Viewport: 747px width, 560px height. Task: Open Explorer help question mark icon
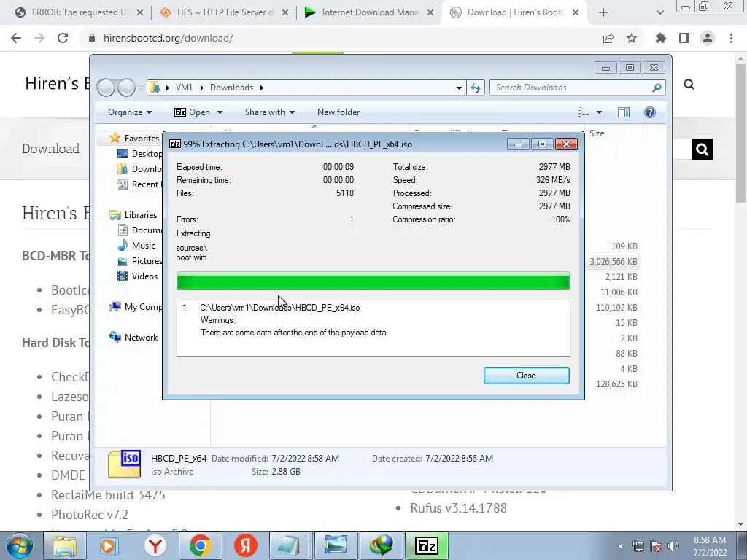[650, 112]
